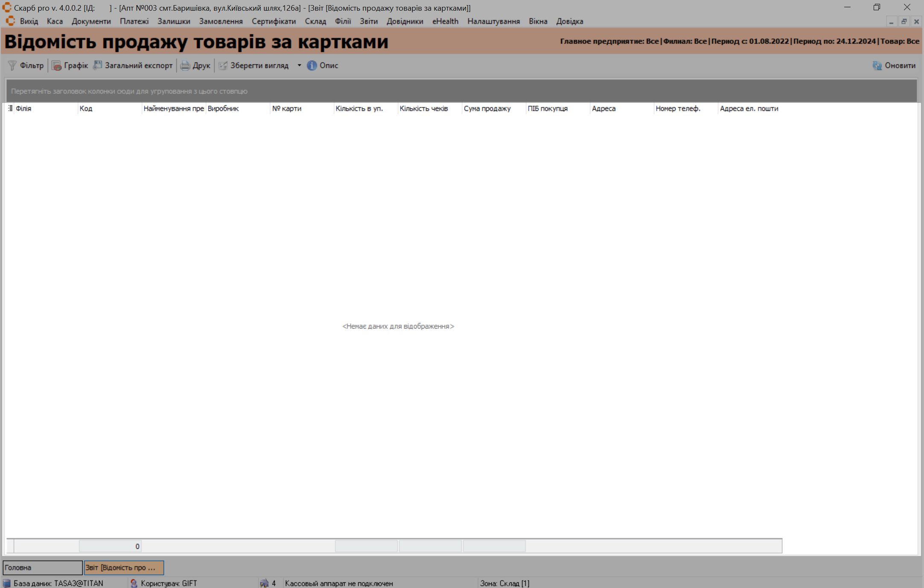Click the Друк printer icon
This screenshot has width=924, height=588.
[185, 65]
